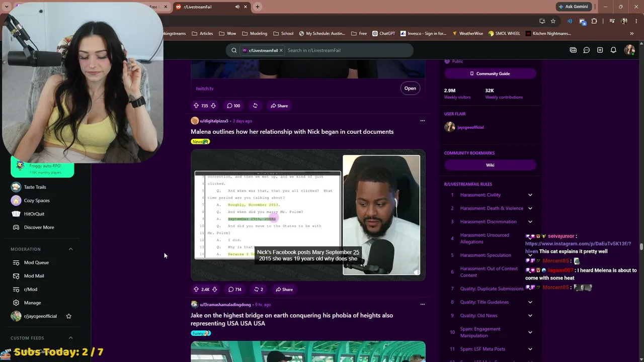
Task: Play the Malena court documents video
Action: pos(308,215)
